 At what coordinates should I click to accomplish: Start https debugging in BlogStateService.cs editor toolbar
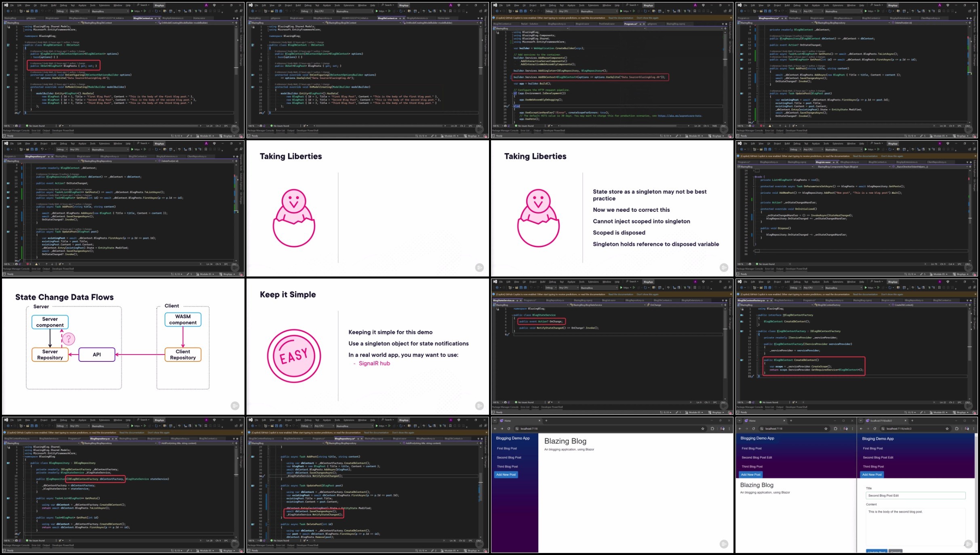click(x=625, y=288)
